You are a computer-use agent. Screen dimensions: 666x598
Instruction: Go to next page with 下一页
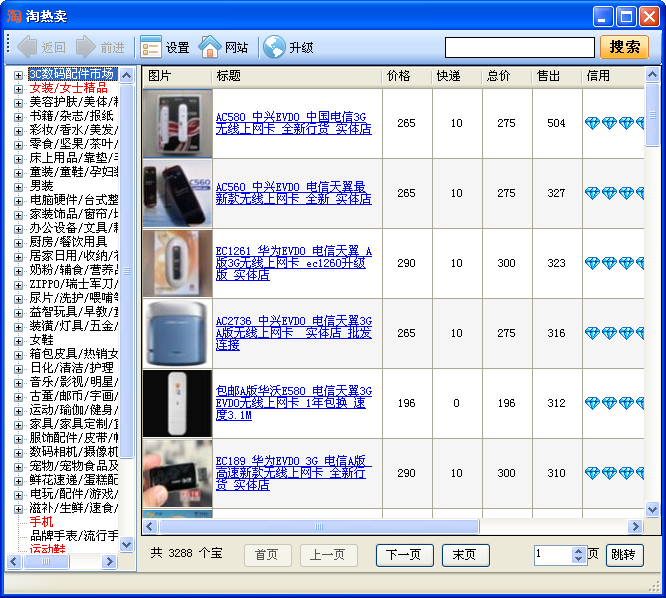pyautogui.click(x=405, y=555)
